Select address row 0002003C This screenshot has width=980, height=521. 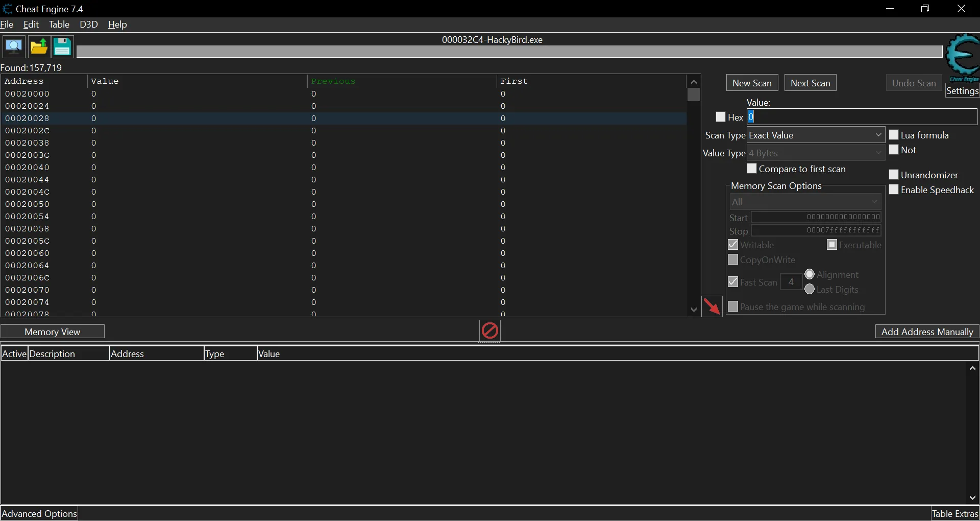pyautogui.click(x=344, y=155)
